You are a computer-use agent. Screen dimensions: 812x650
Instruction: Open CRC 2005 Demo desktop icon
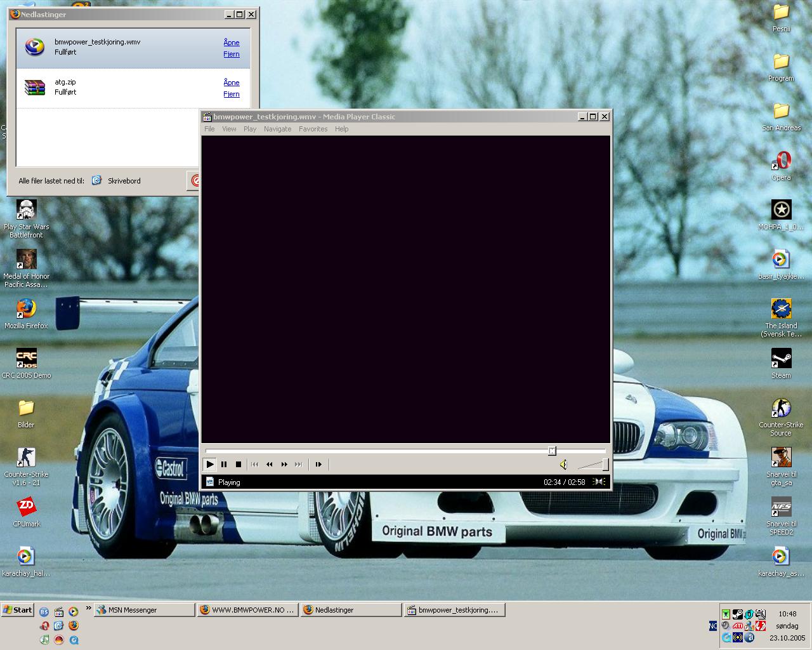[x=26, y=364]
